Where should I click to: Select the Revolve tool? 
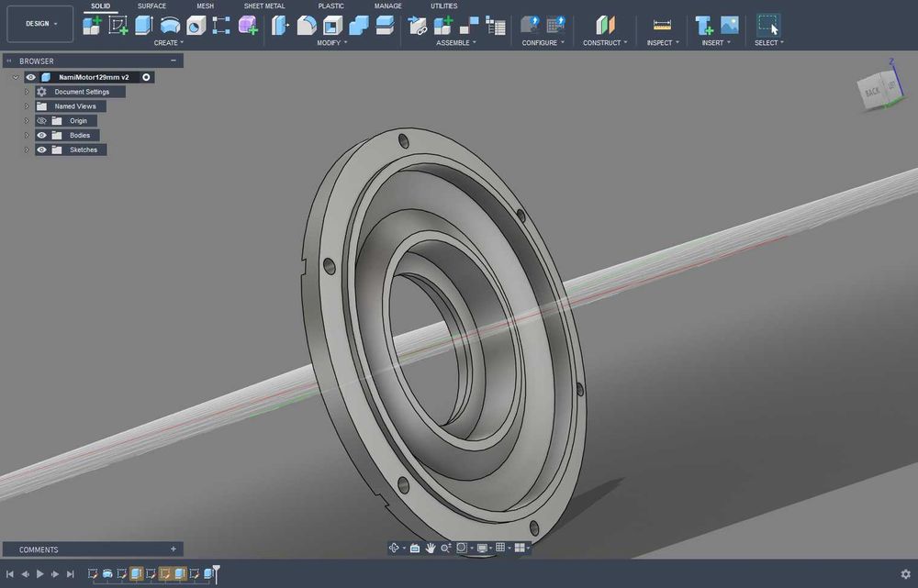pyautogui.click(x=170, y=26)
